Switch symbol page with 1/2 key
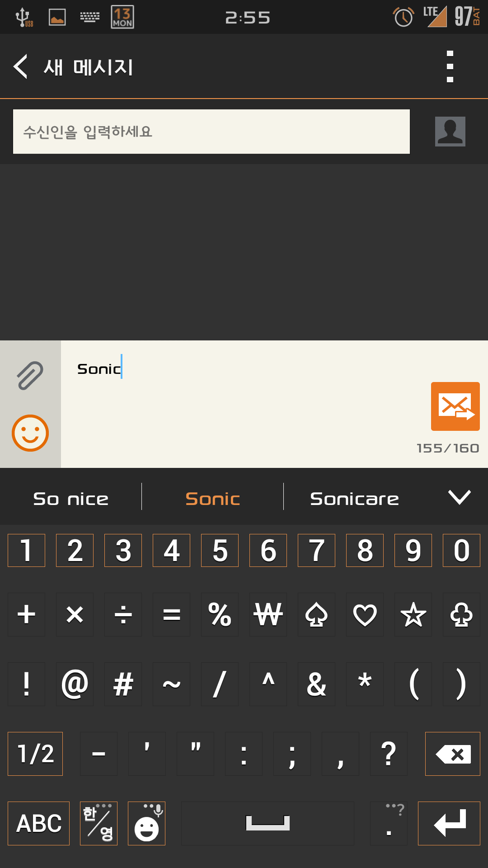This screenshot has width=488, height=868. (x=35, y=754)
